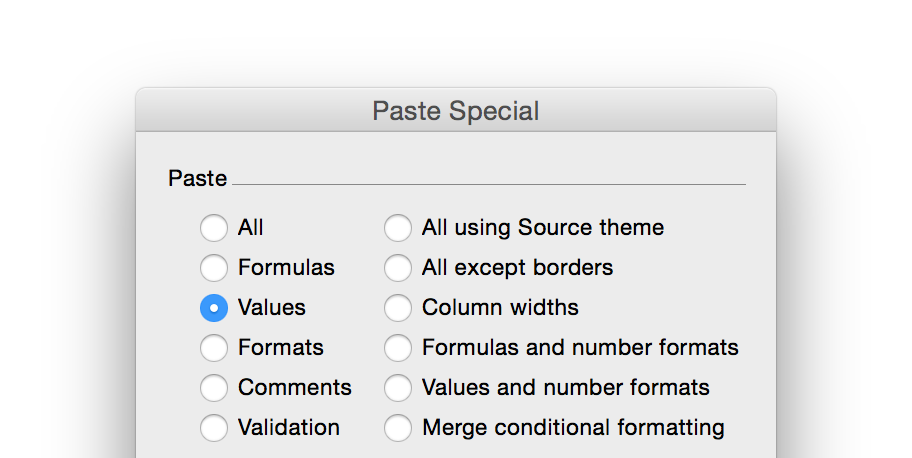Choose All using Source theme
Image resolution: width=912 pixels, height=458 pixels.
(x=398, y=228)
